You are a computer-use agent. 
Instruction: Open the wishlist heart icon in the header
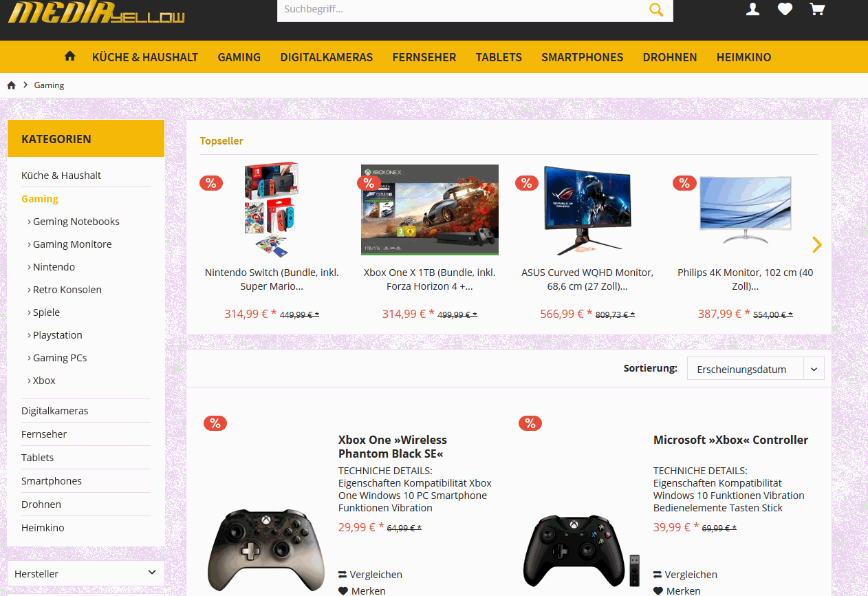pos(785,9)
